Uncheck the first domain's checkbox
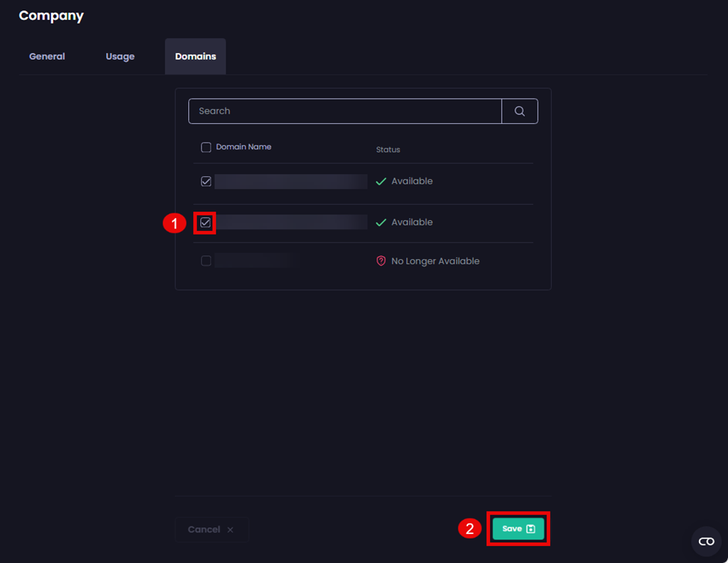The width and height of the screenshot is (728, 563). point(206,181)
